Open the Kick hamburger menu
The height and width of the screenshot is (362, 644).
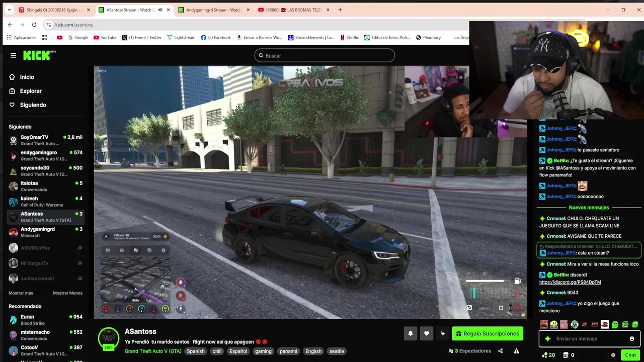coord(13,55)
